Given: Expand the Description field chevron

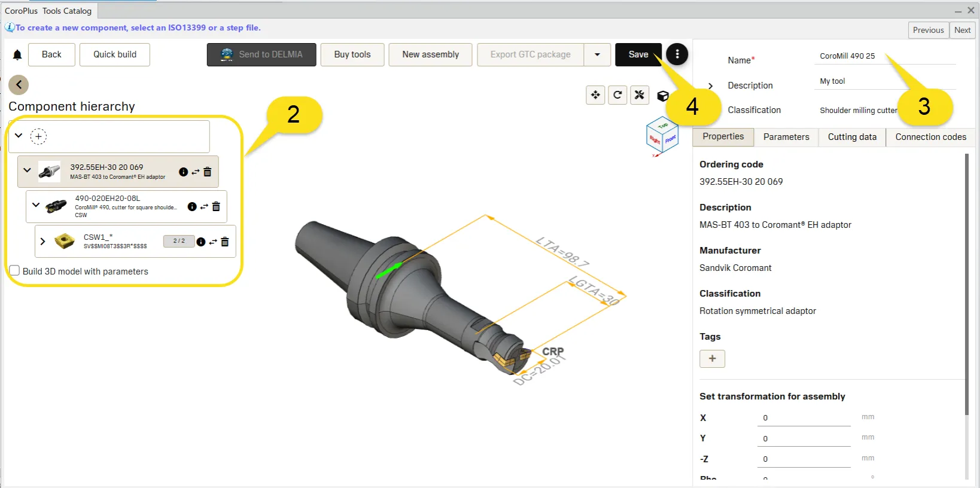Looking at the screenshot, I should click(x=710, y=86).
